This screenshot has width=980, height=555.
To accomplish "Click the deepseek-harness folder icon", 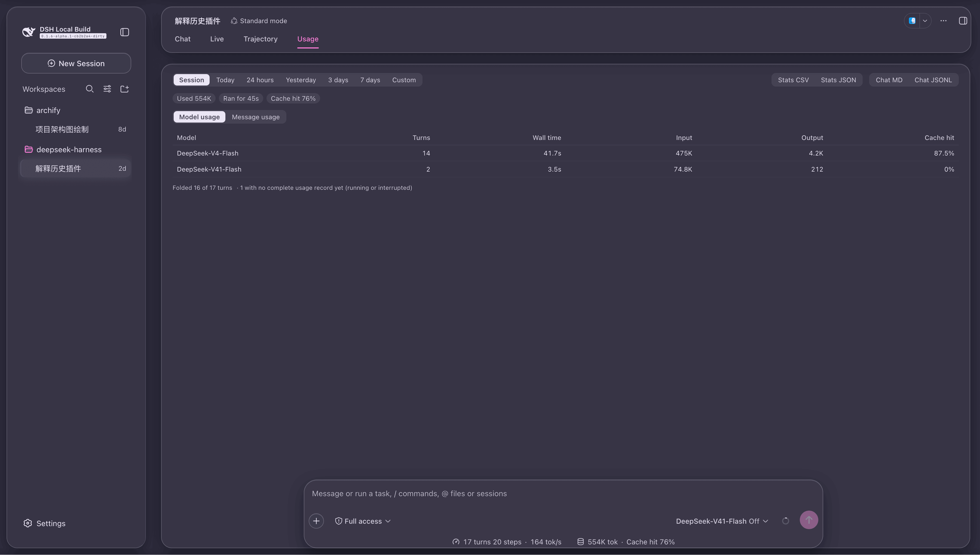I will [29, 150].
